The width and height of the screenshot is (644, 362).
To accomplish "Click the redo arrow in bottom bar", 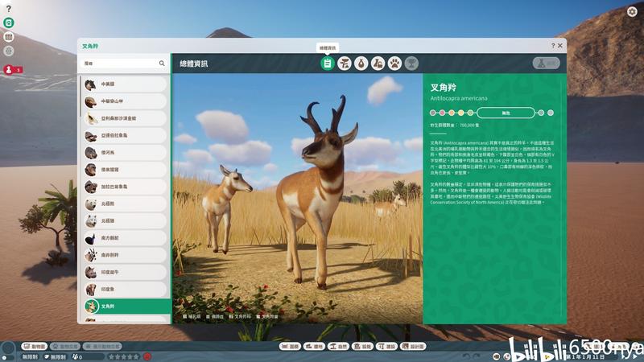I will (476, 356).
